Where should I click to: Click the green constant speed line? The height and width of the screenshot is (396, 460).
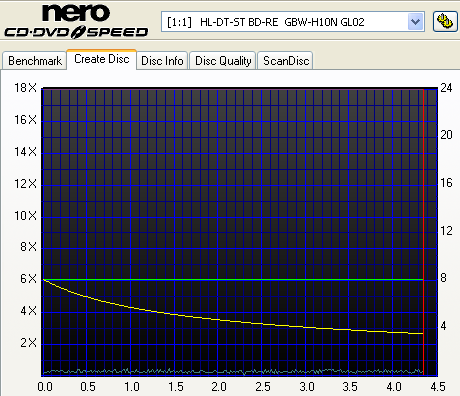coord(233,279)
